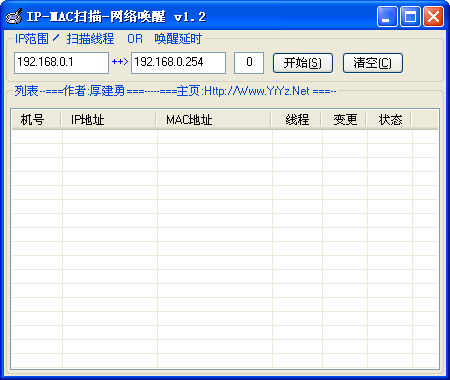This screenshot has height=380, width=450.
Task: Close the IP-MAC scanner window
Action: tap(433, 16)
